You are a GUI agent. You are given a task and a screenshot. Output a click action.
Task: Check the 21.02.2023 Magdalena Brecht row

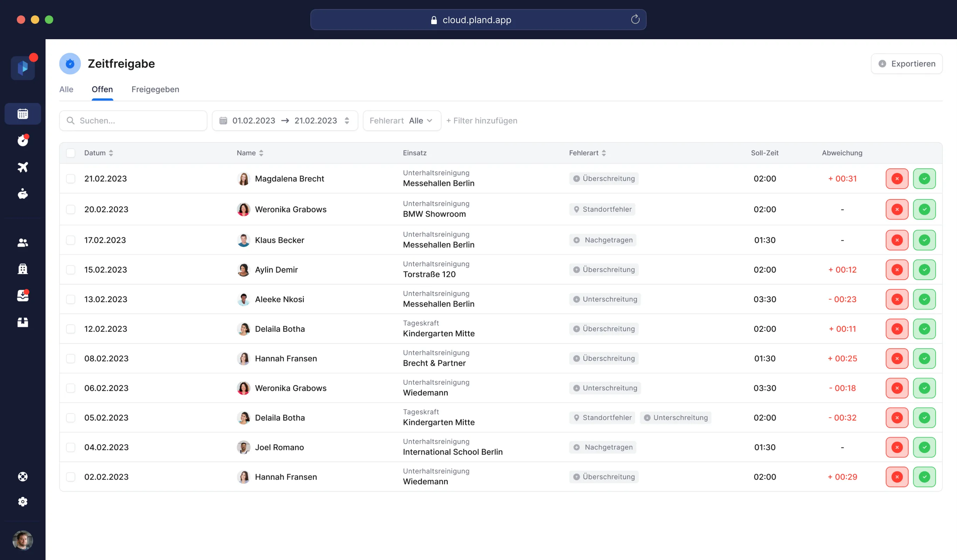click(x=71, y=179)
